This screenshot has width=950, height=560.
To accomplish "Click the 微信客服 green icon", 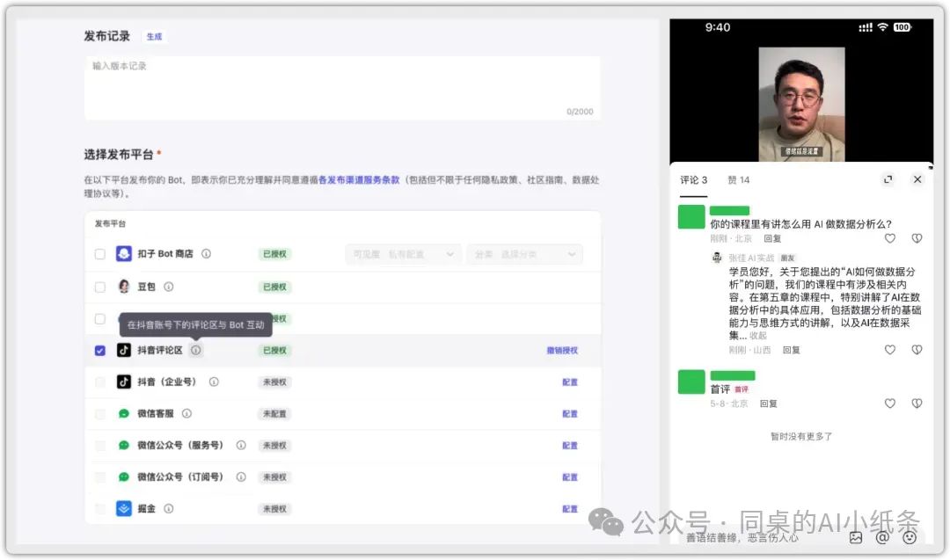I will pyautogui.click(x=124, y=413).
